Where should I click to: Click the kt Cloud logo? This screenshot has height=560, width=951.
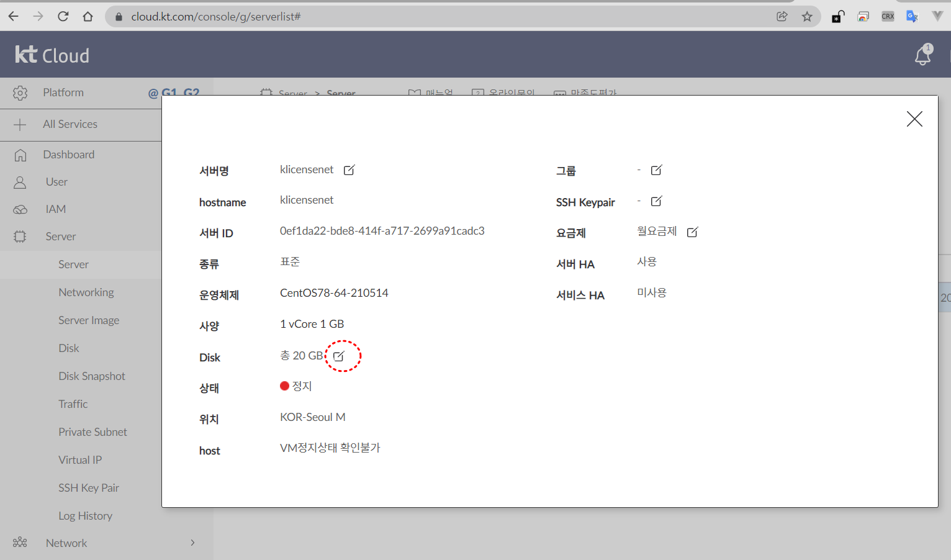coord(52,55)
